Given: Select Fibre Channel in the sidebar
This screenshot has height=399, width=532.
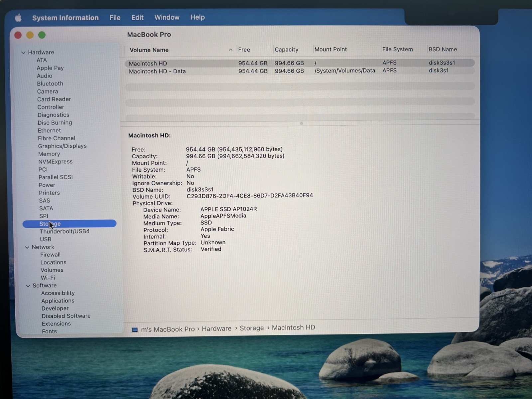Looking at the screenshot, I should [56, 138].
